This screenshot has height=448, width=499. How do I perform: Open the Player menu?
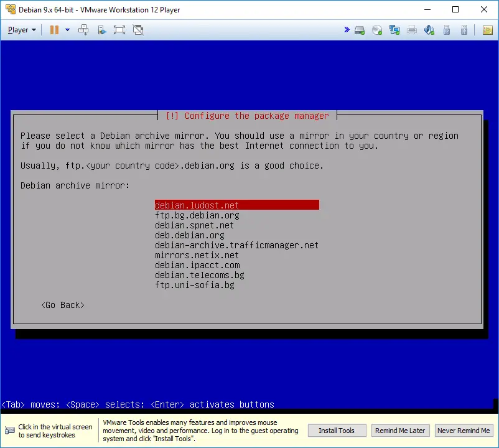(x=22, y=30)
